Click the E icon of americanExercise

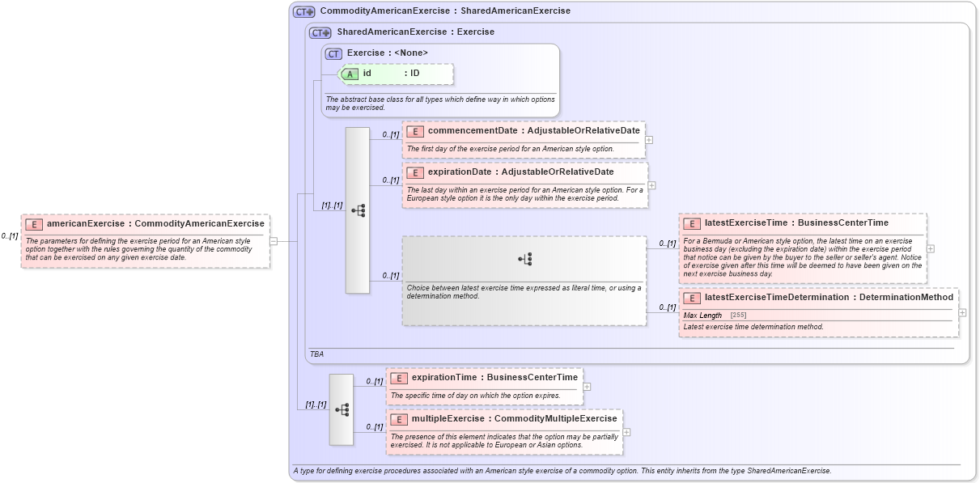pos(34,224)
